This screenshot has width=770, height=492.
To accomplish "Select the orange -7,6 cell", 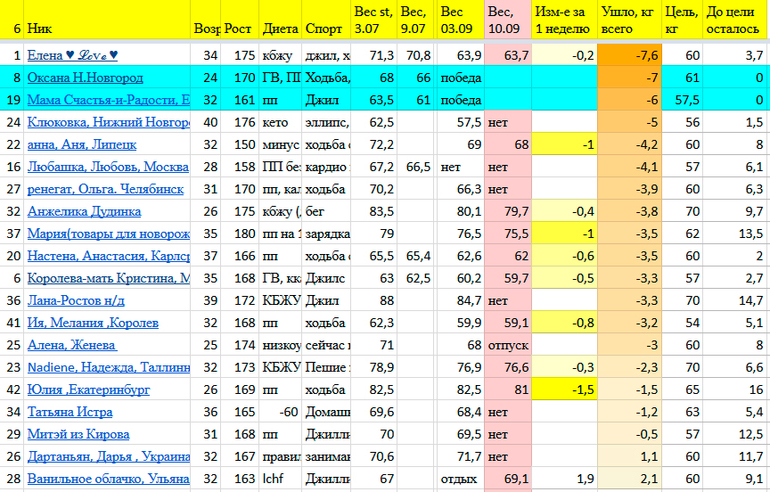I will (629, 55).
